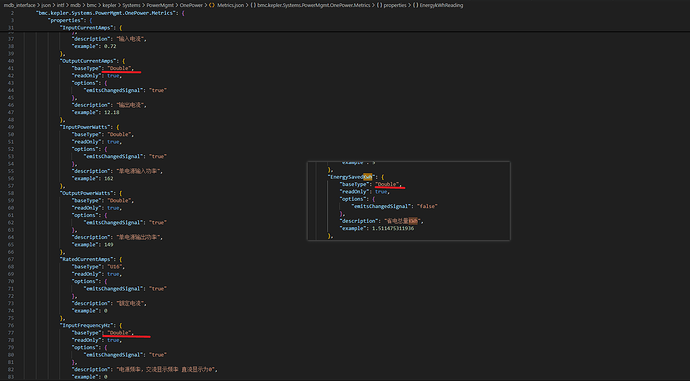Image resolution: width=690 pixels, height=381 pixels.
Task: Click line number 58 in the gutter
Action: coord(11,193)
